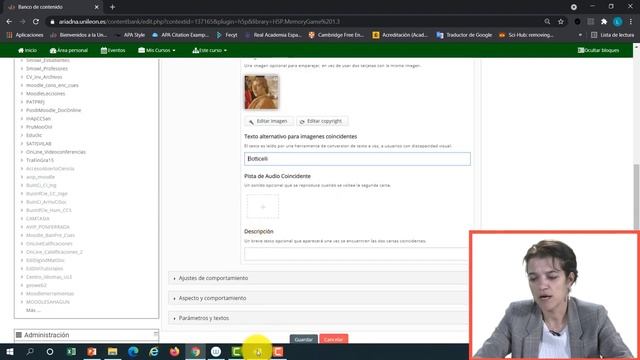Open Windows taskbar search
Image resolution: width=640 pixels, height=360 pixels.
point(30,351)
